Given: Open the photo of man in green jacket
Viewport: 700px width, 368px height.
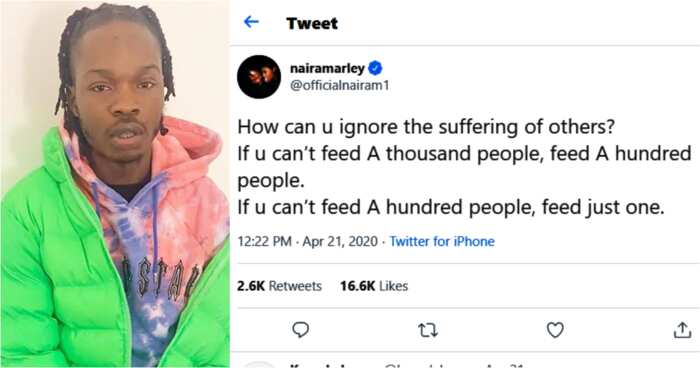Looking at the screenshot, I should [115, 184].
